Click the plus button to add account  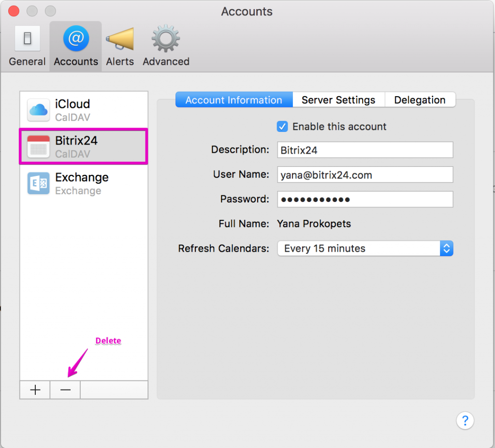35,390
